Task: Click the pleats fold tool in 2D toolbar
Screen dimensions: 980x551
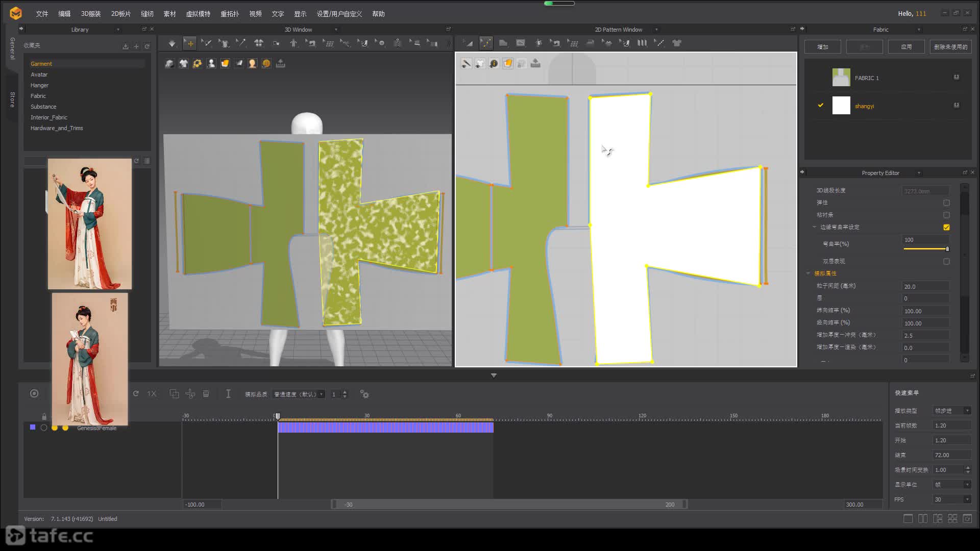Action: (x=642, y=43)
